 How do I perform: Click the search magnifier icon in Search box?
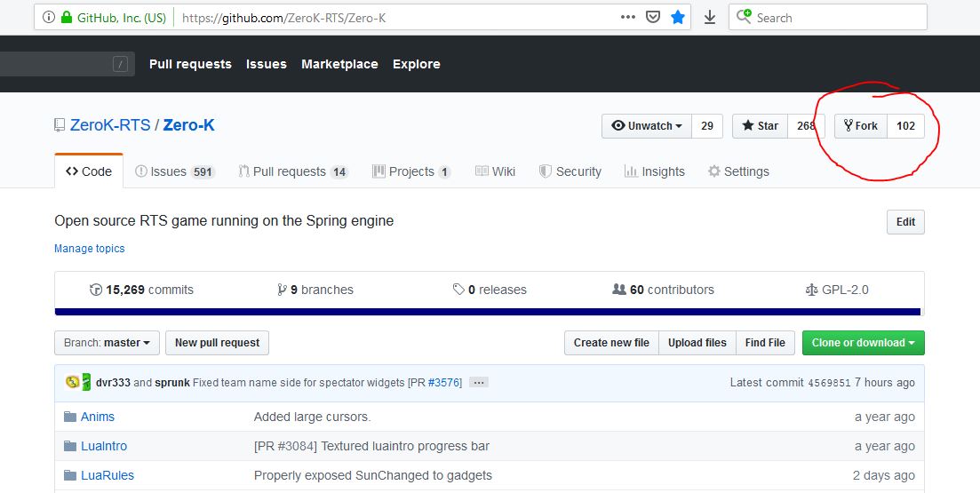tap(744, 17)
